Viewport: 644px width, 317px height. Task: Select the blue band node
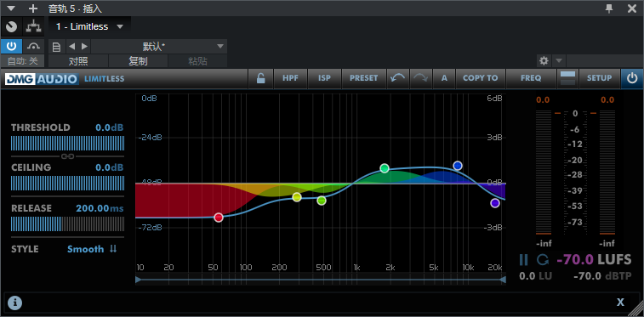458,166
